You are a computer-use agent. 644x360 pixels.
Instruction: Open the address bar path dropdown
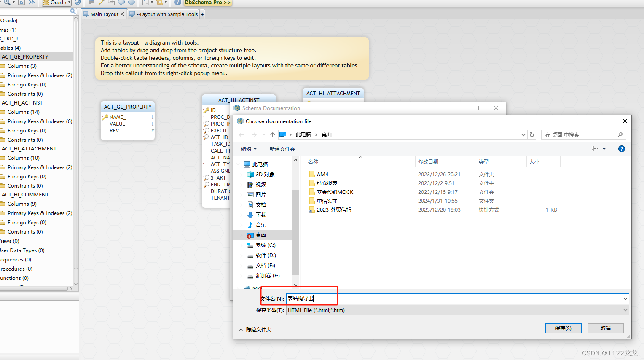523,135
